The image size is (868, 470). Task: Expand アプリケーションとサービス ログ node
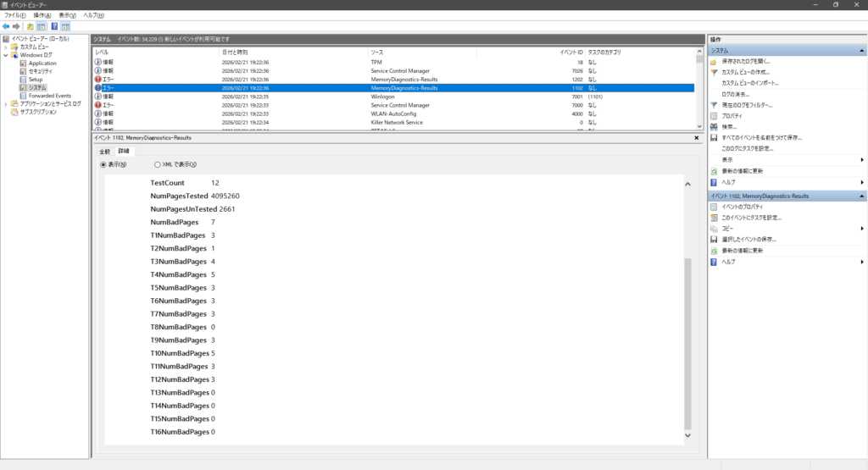[5, 104]
